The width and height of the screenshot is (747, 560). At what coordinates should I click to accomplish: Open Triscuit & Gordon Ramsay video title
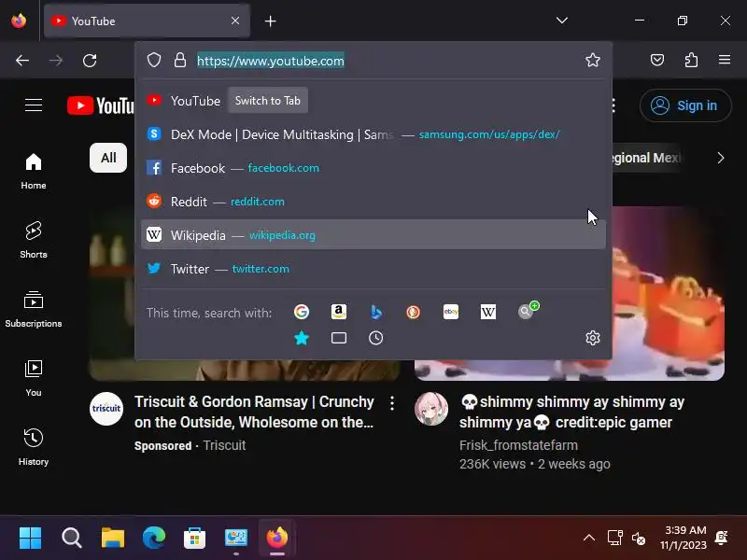click(254, 412)
